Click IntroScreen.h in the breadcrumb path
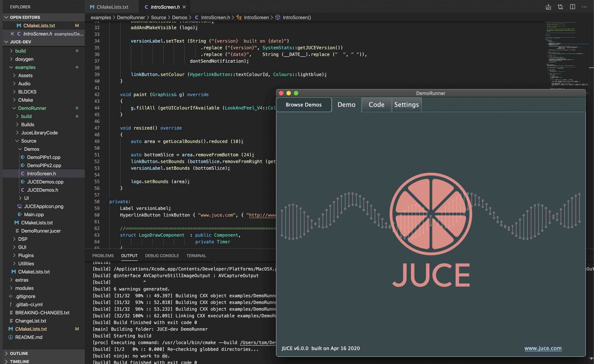594x364 pixels. click(215, 17)
